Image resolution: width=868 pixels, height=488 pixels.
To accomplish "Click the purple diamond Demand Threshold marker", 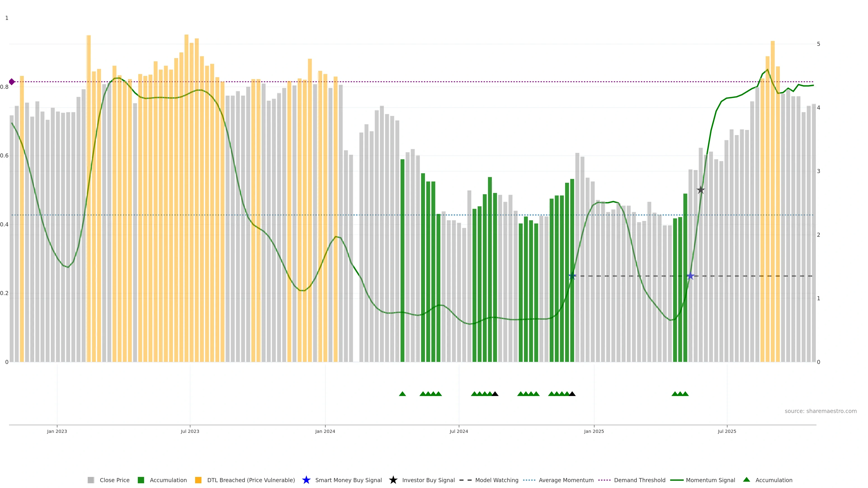I will [12, 82].
